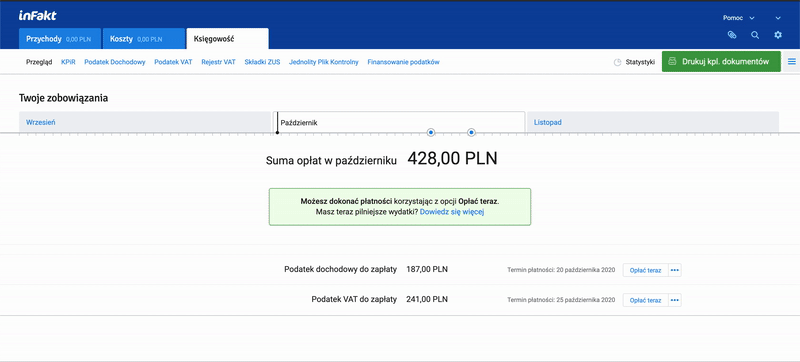Open settings gear icon
Viewport: 800px width, 362px height.
[778, 35]
